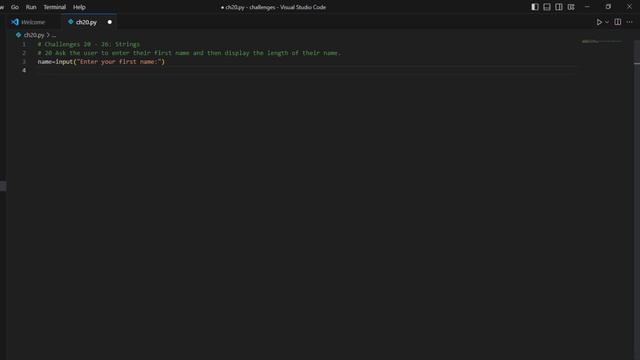Click the Welcome tab VS Code icon
Image resolution: width=640 pixels, height=360 pixels.
pyautogui.click(x=15, y=22)
